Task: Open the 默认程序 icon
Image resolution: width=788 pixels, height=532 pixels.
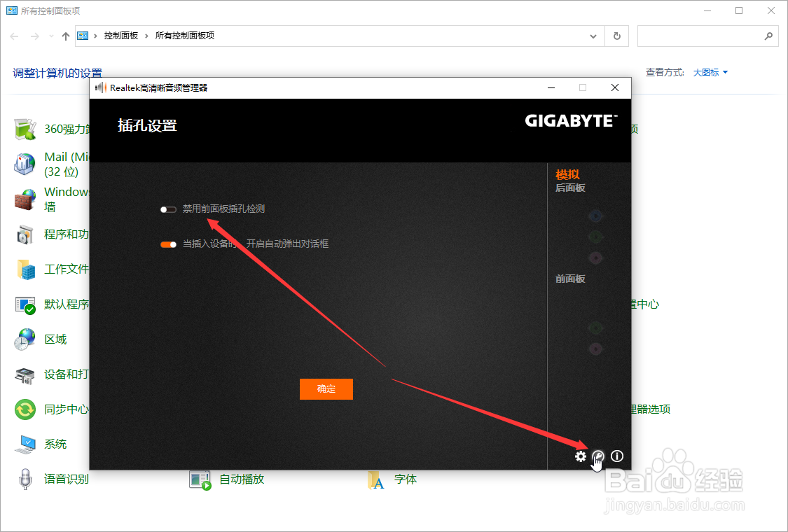Action: [25, 304]
